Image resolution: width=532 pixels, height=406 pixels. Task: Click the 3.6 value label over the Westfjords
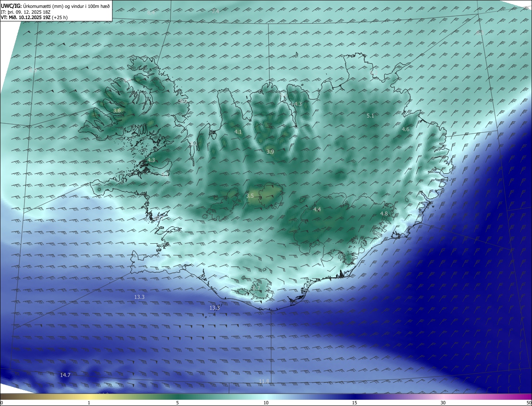point(117,110)
